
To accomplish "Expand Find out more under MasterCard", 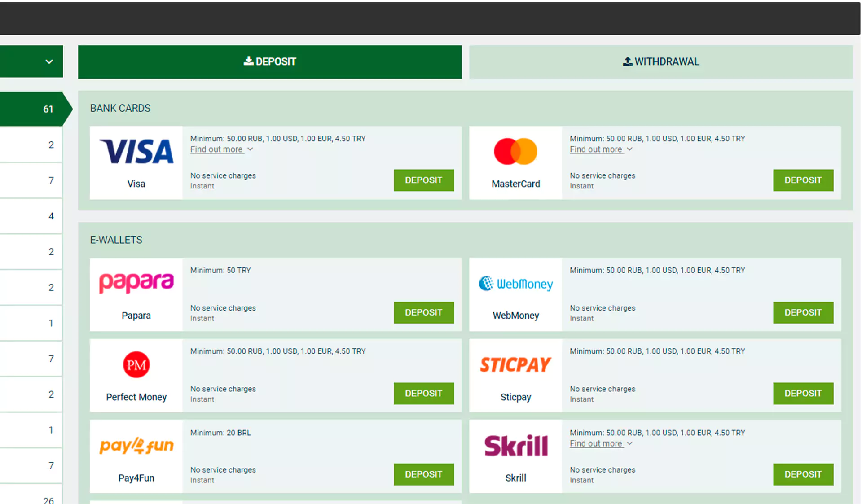I will [601, 149].
